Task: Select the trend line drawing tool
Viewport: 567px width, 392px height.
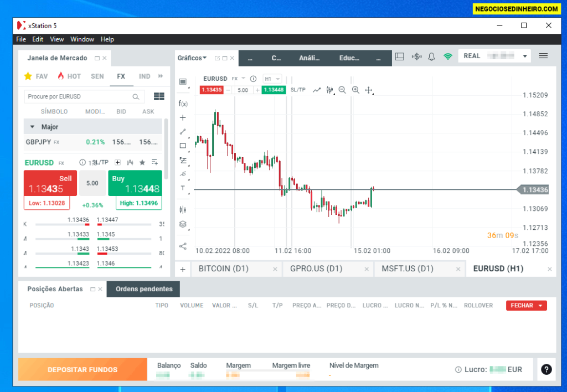Action: coord(183,132)
